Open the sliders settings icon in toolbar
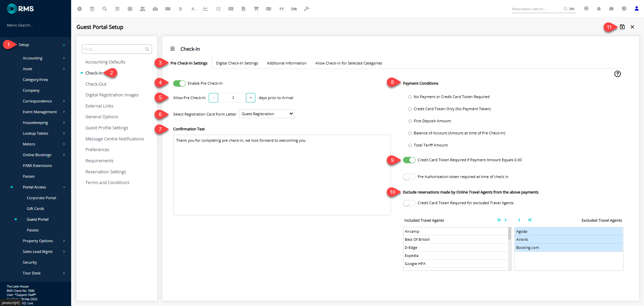 tap(117, 9)
